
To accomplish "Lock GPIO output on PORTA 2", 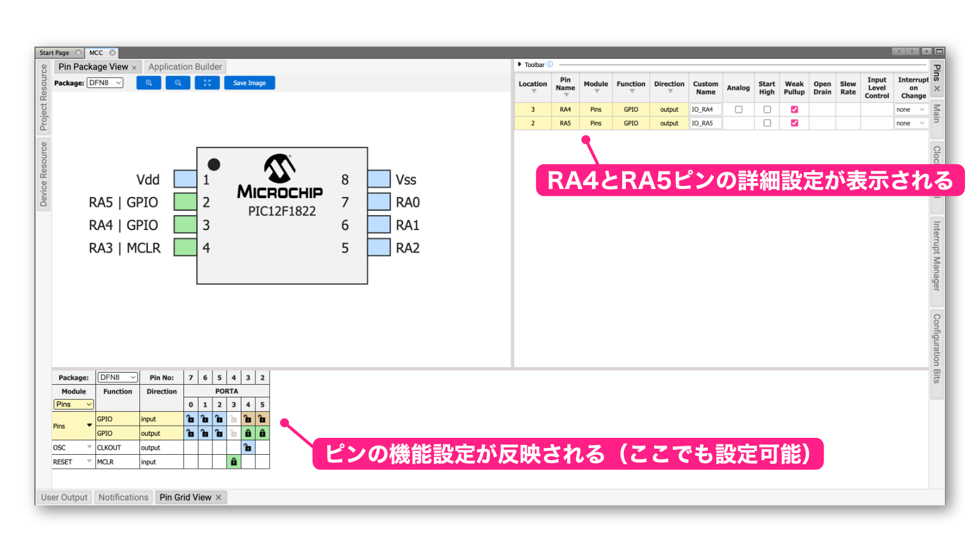I will (x=220, y=433).
